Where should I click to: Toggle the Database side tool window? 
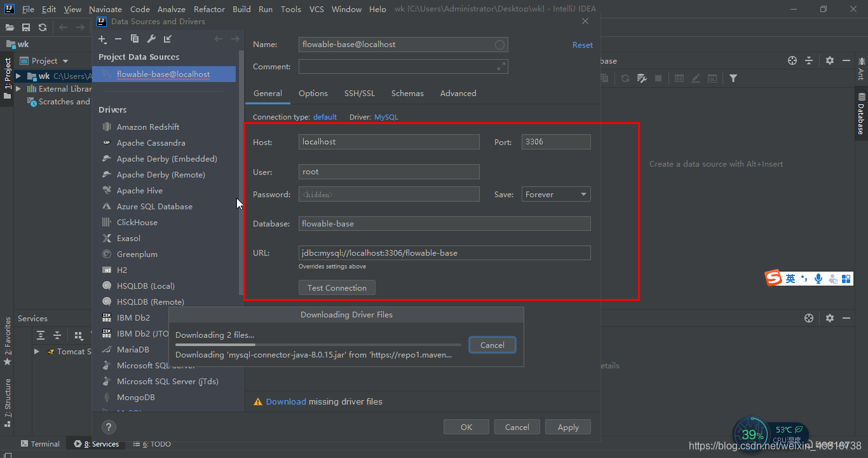click(x=861, y=114)
